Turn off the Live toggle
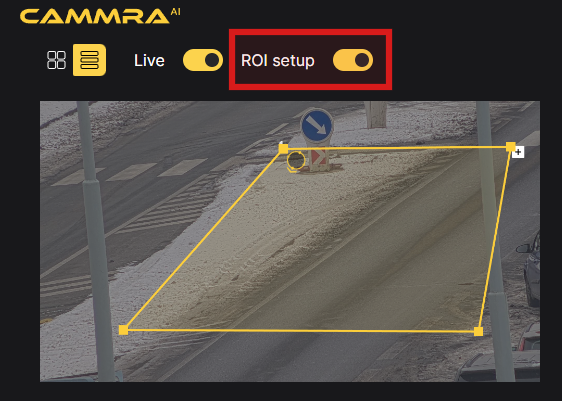Viewport: 562px width, 401px height. [x=203, y=60]
